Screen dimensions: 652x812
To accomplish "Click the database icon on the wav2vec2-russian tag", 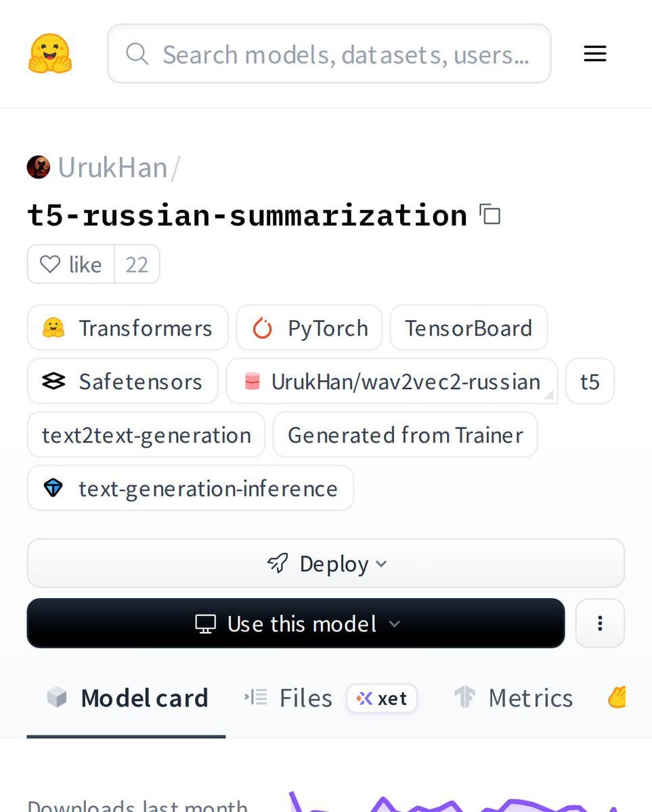I will click(252, 381).
